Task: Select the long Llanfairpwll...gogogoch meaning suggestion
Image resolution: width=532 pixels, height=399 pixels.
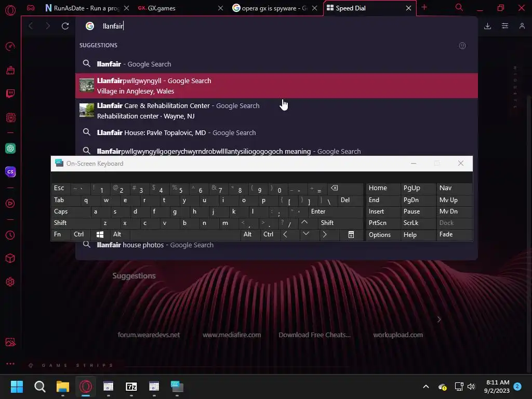Action: tap(276, 151)
